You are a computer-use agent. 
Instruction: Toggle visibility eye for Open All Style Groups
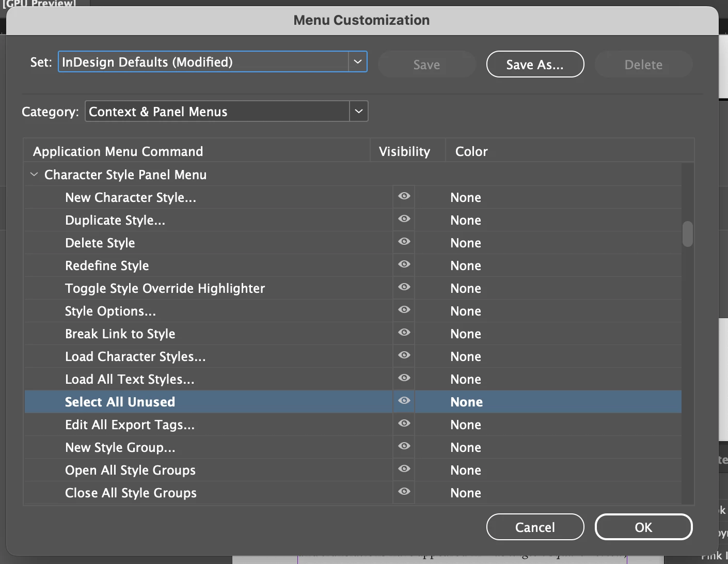pos(404,469)
